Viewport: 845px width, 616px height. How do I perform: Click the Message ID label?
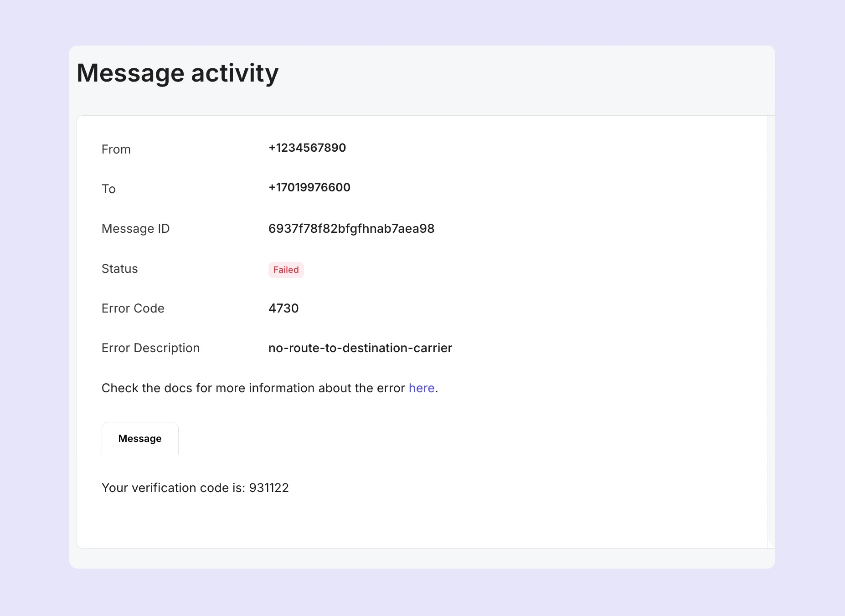coord(135,228)
